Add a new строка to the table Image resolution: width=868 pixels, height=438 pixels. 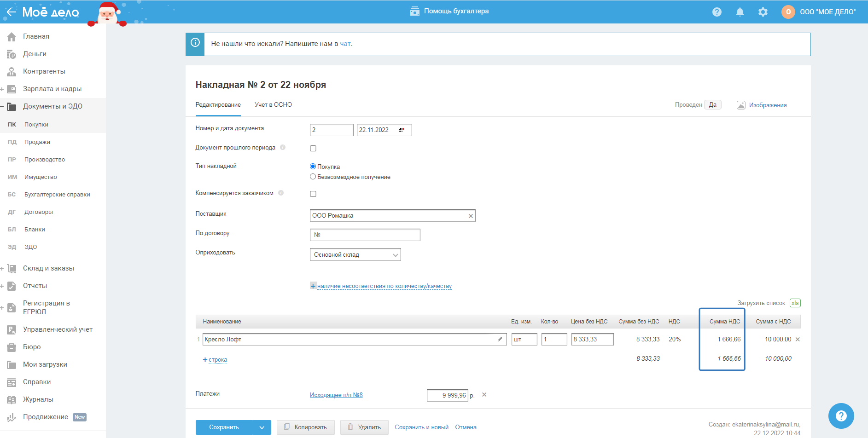[x=215, y=360]
